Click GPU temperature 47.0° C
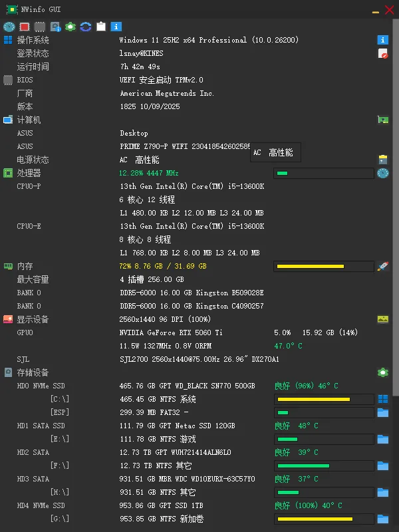Image resolution: width=399 pixels, height=532 pixels. tap(288, 346)
